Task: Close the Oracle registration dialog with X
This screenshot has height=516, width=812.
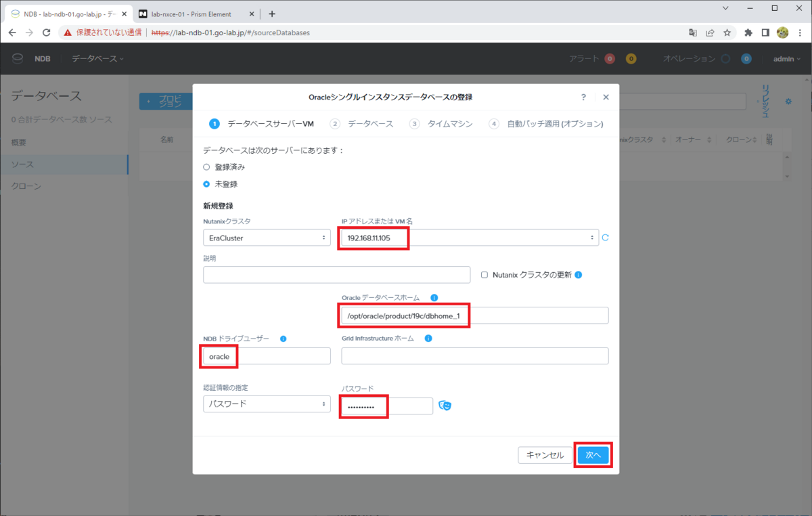Action: pos(606,97)
